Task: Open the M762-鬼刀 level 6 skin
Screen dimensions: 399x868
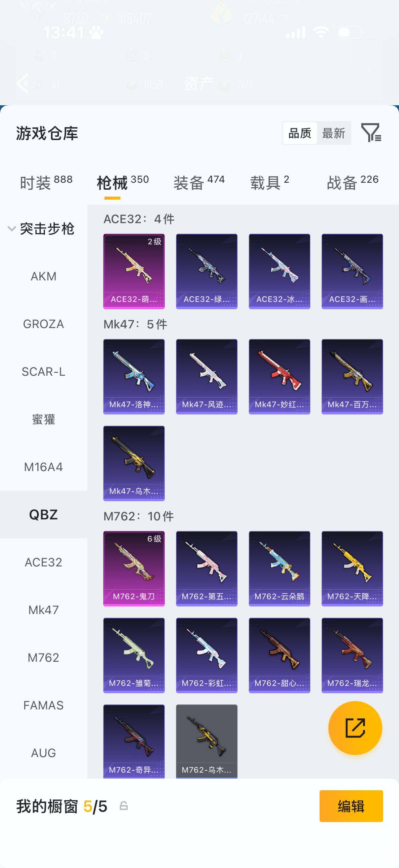Action: [134, 568]
